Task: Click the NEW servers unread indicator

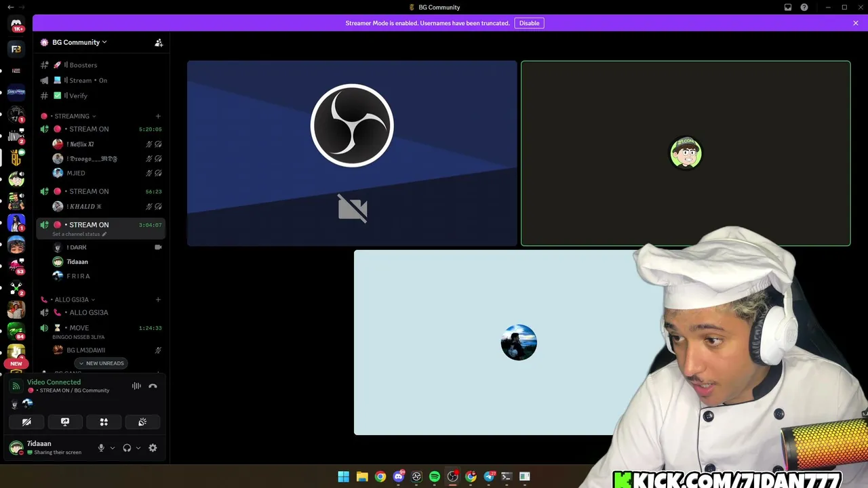Action: [16, 363]
